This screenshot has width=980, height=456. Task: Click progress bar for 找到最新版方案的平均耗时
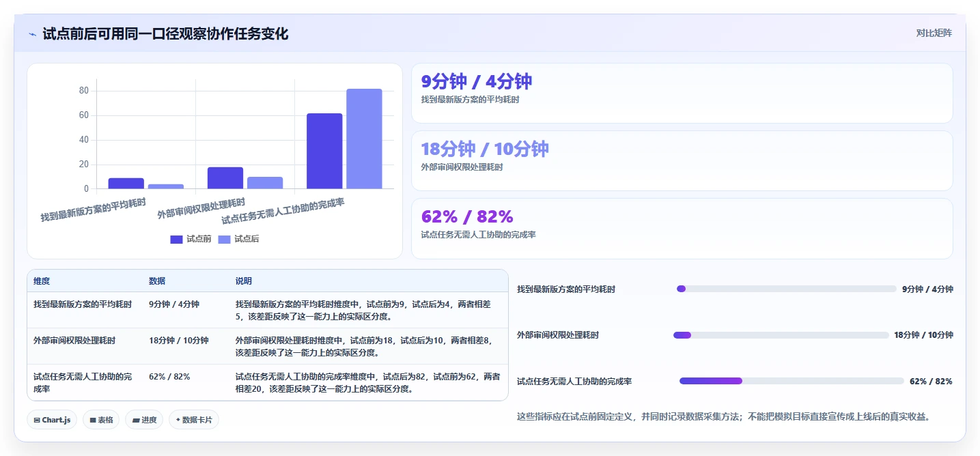coord(786,289)
